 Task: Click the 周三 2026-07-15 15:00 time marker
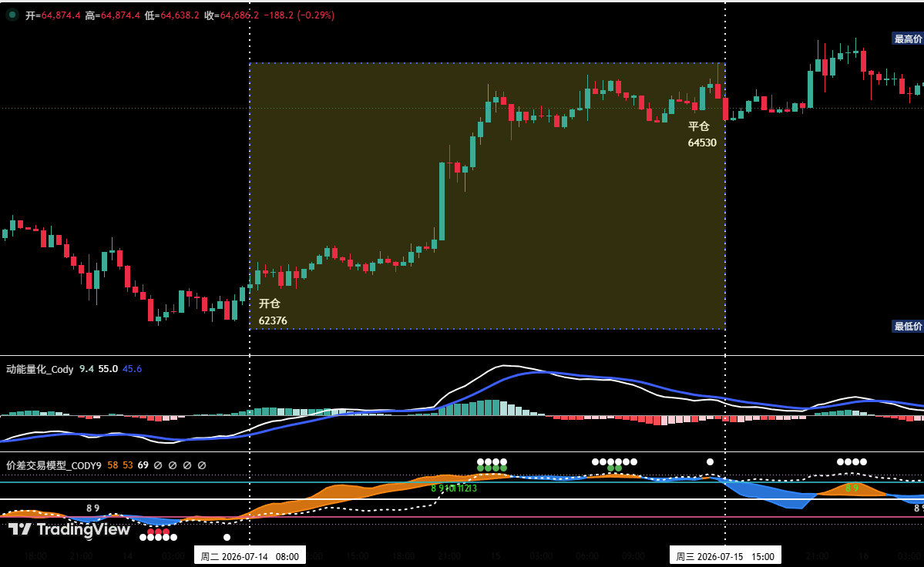point(725,556)
